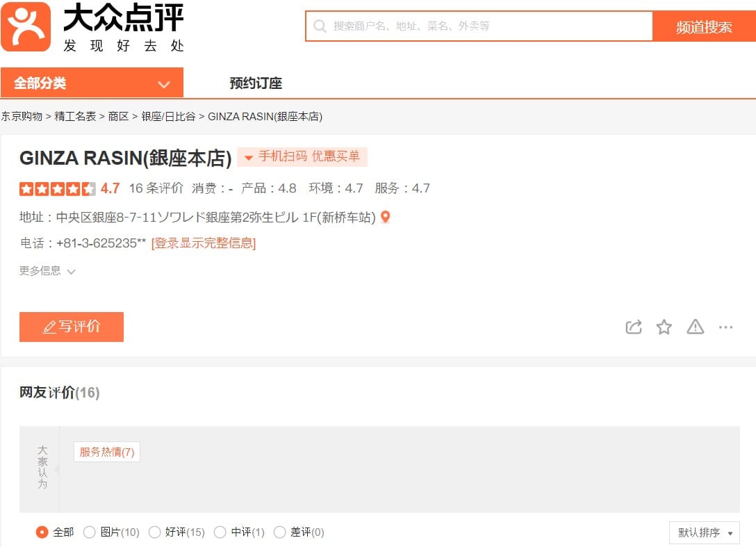The width and height of the screenshot is (756, 547).
Task: Open the map pin next to address
Action: 385,217
